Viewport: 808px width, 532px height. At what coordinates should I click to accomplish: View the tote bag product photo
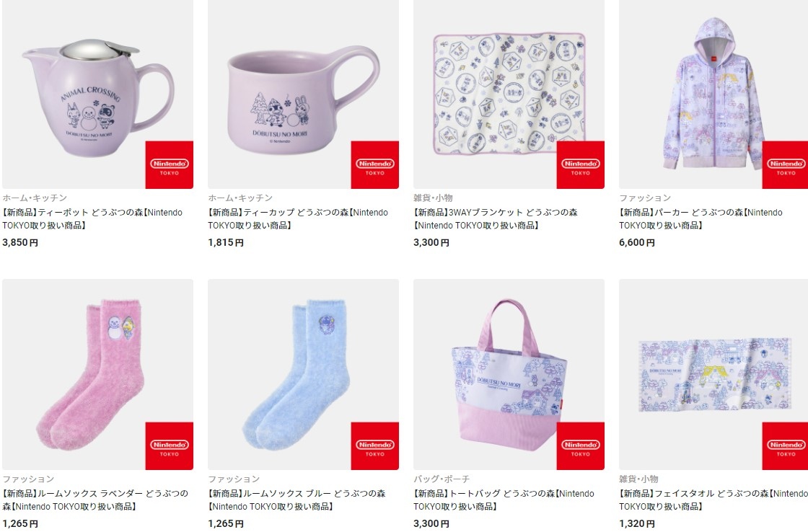pos(509,374)
